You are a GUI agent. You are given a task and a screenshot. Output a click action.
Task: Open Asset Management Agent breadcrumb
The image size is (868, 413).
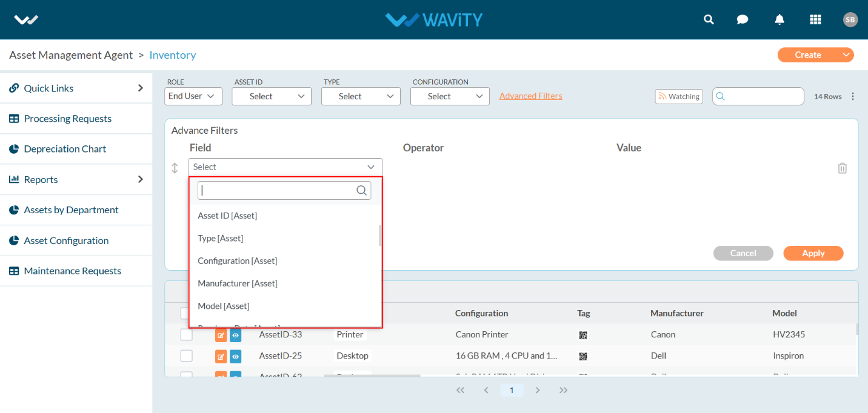pyautogui.click(x=71, y=55)
